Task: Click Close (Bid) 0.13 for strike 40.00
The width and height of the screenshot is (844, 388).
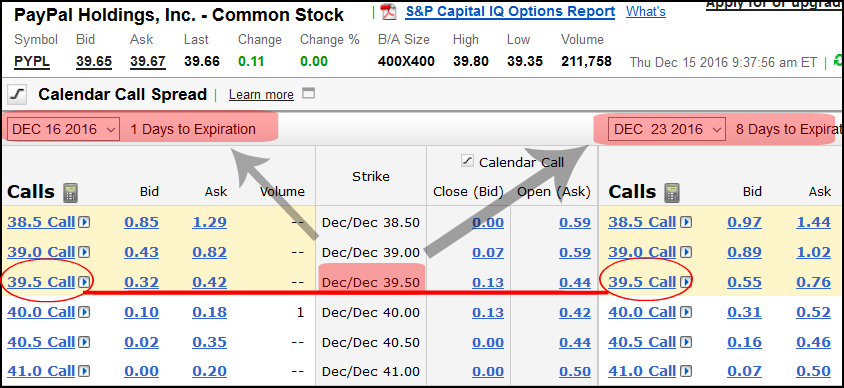Action: [488, 312]
